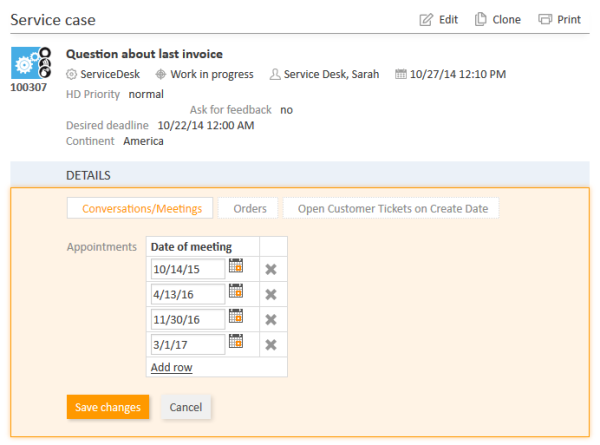Screen dimensions: 600x445
Task: Remove the 11/30/16 appointment row
Action: click(271, 320)
